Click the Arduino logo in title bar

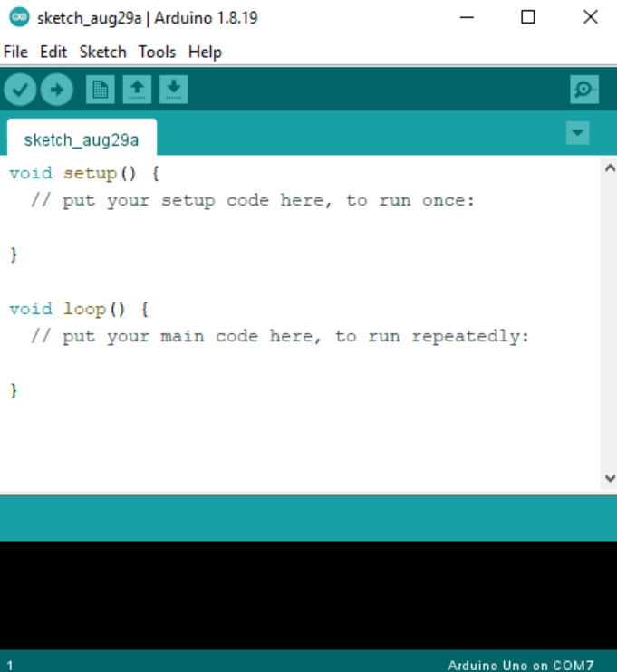coord(19,17)
